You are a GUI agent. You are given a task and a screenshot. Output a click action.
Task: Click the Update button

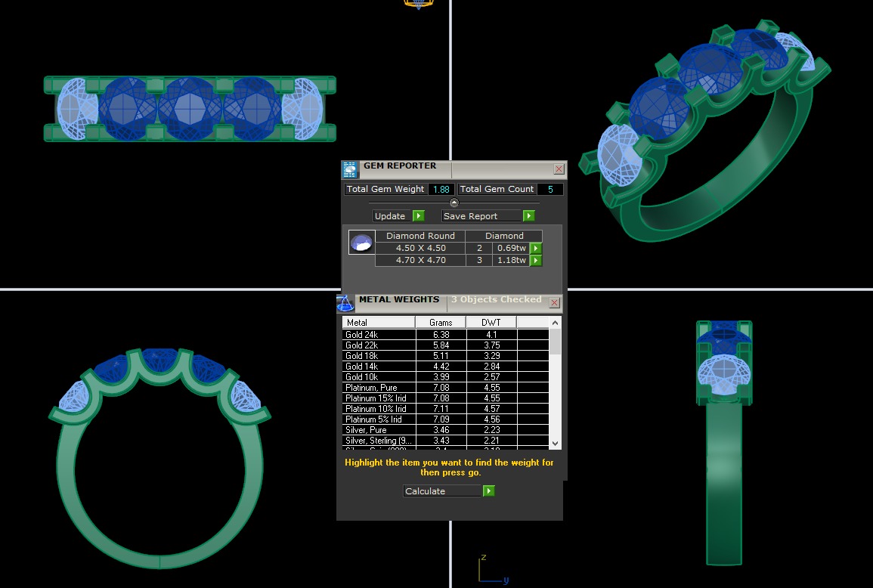(391, 216)
